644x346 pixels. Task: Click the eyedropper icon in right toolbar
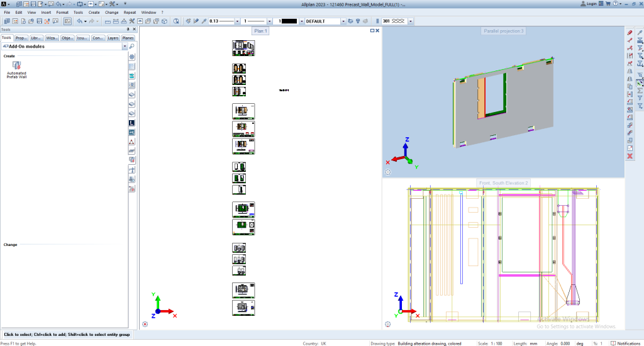(x=640, y=32)
